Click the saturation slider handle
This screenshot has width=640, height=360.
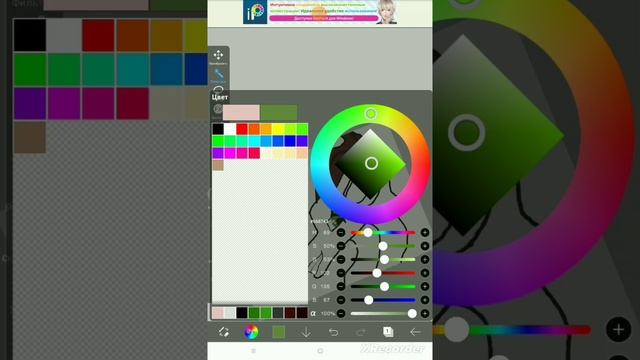pyautogui.click(x=382, y=246)
